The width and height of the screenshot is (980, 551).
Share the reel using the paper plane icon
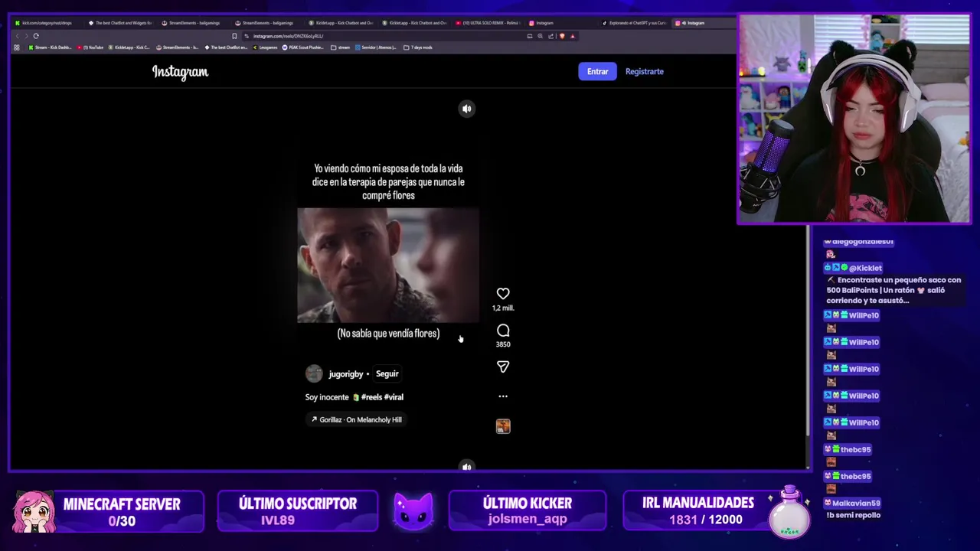(x=503, y=367)
